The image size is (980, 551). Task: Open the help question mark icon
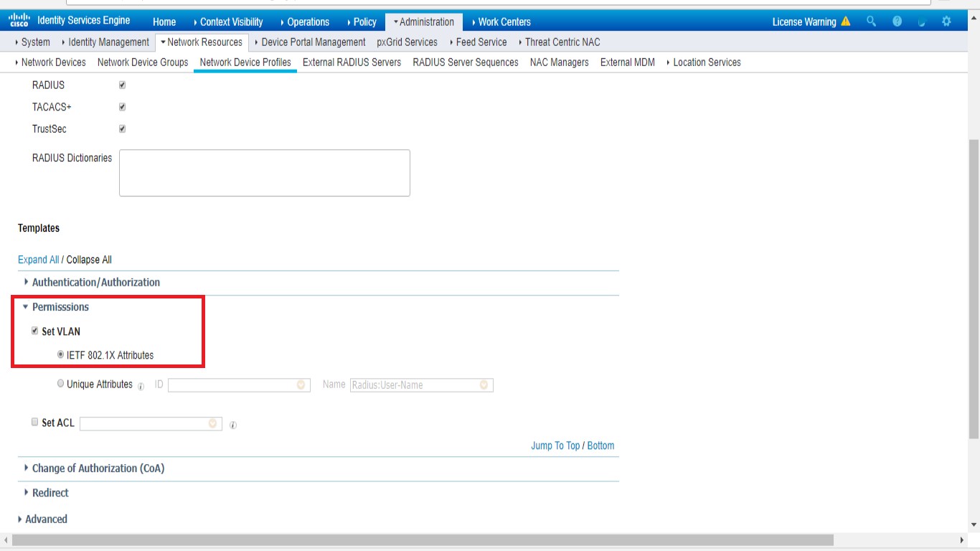point(897,22)
